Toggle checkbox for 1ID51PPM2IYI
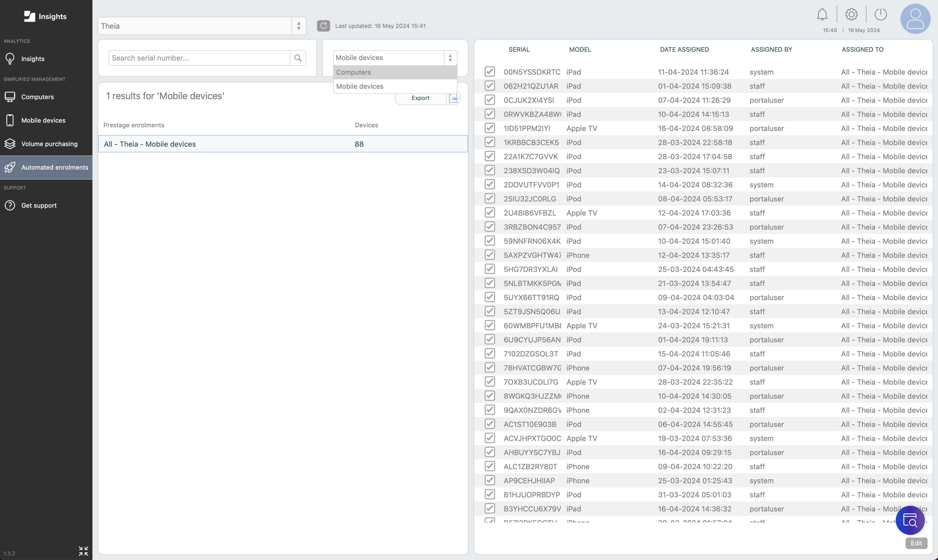The height and width of the screenshot is (560, 938). 490,128
